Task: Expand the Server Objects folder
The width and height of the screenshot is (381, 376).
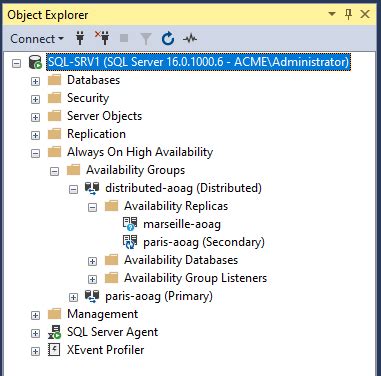Action: tap(35, 117)
